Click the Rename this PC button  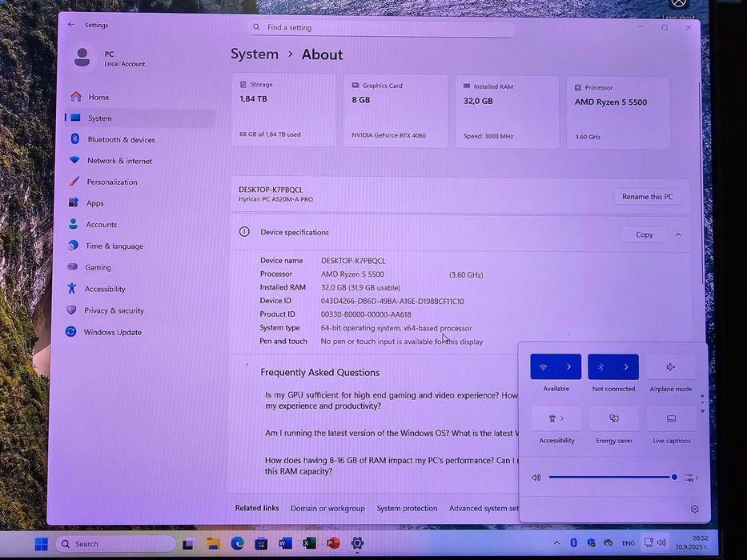(x=648, y=197)
